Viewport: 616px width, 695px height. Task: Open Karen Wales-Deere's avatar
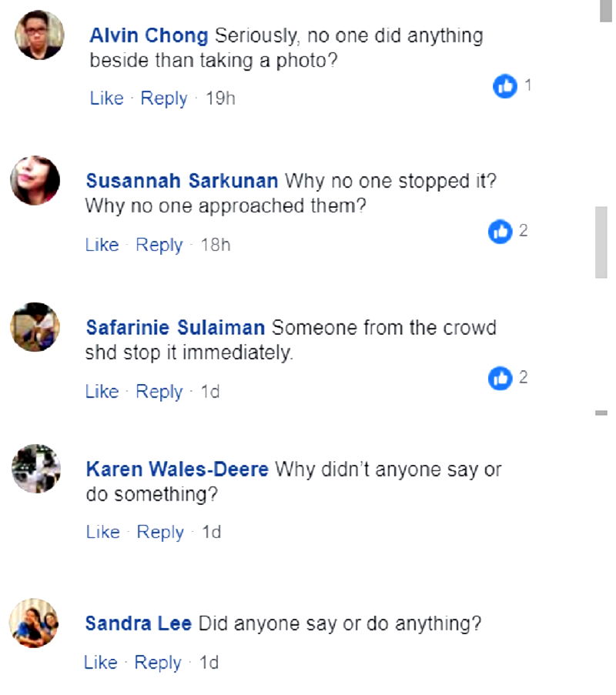[35, 468]
